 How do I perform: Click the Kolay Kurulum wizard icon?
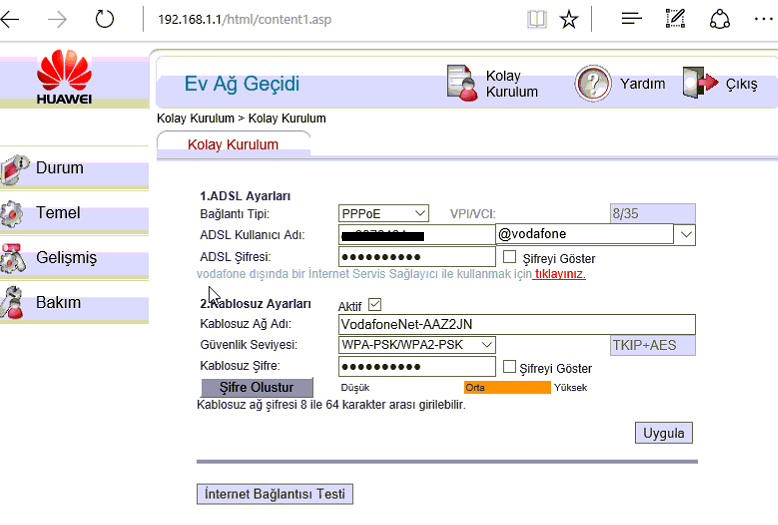(x=460, y=84)
